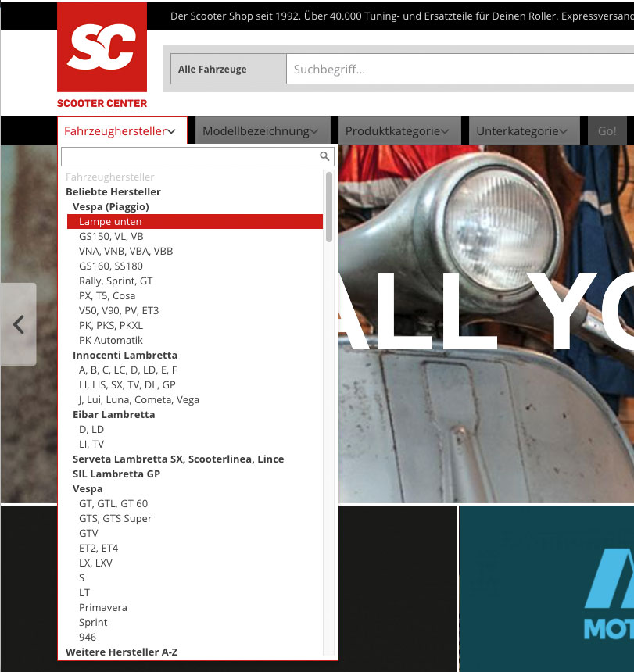Open the Unterkategorie dropdown

tap(525, 130)
